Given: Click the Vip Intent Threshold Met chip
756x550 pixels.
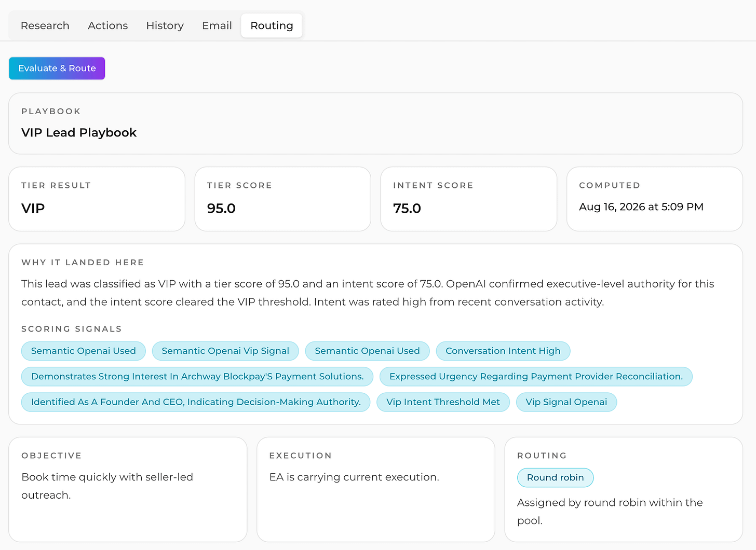Looking at the screenshot, I should tap(443, 402).
